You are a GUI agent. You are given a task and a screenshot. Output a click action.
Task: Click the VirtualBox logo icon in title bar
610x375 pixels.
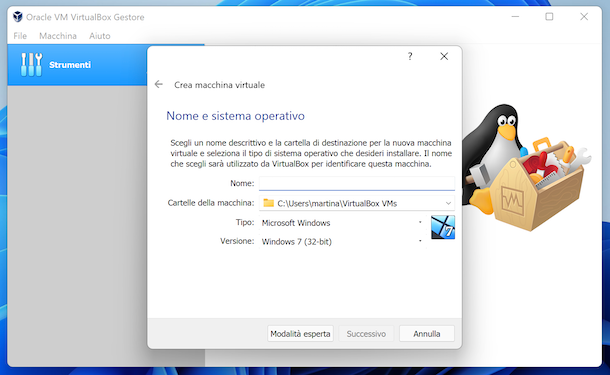18,17
